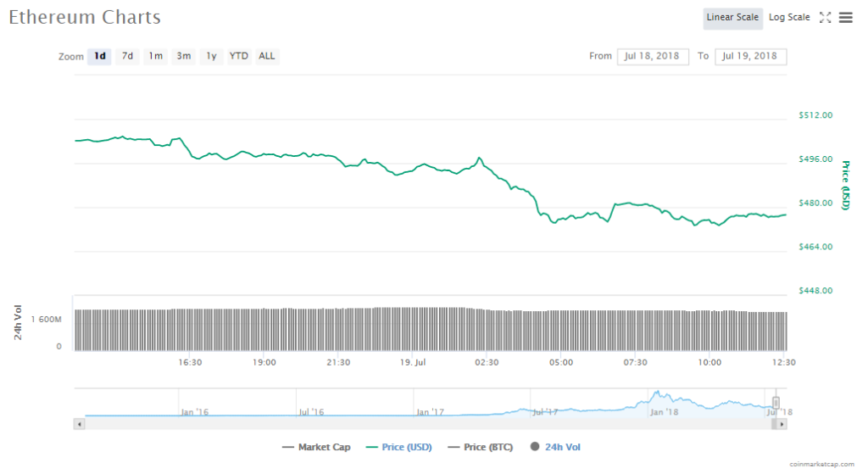Switch to Linear Scale
The height and width of the screenshot is (474, 868).
click(732, 18)
